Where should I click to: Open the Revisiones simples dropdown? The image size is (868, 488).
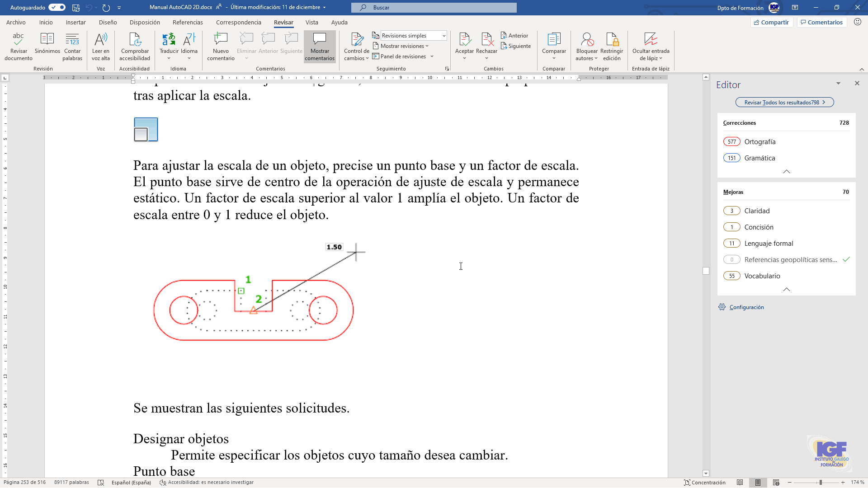pos(443,35)
